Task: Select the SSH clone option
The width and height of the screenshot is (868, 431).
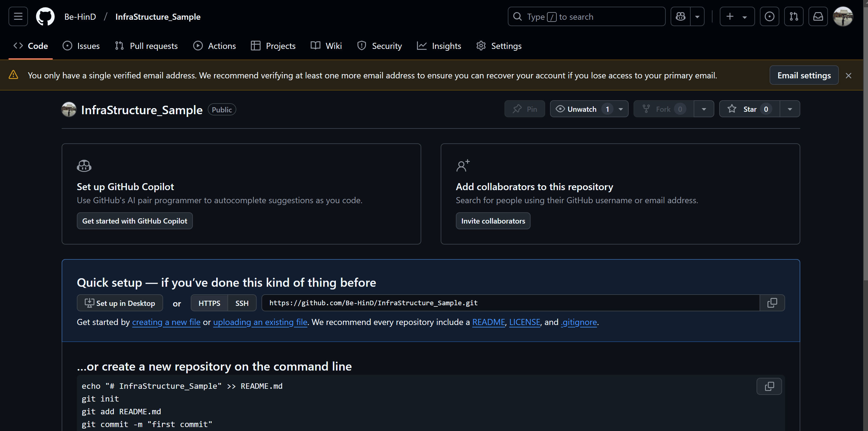Action: coord(241,303)
